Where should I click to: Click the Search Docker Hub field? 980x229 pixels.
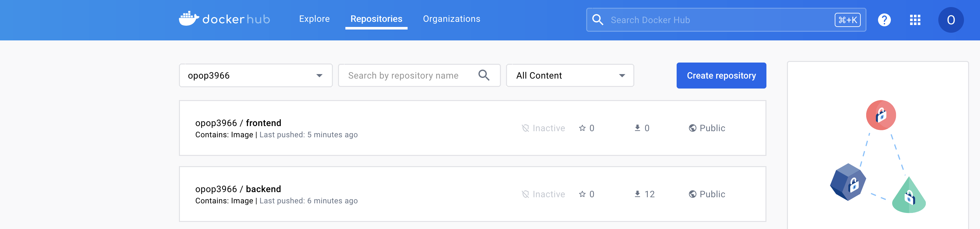[x=726, y=20]
